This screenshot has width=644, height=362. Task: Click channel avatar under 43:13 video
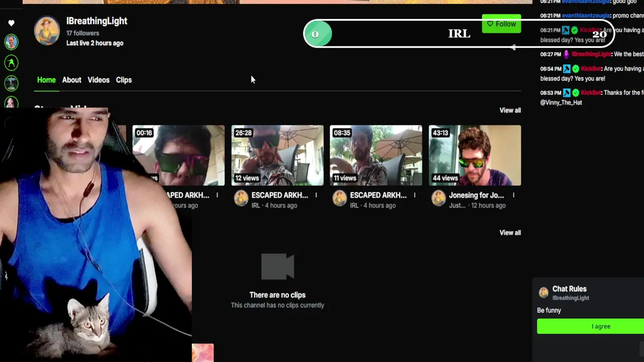click(x=439, y=199)
